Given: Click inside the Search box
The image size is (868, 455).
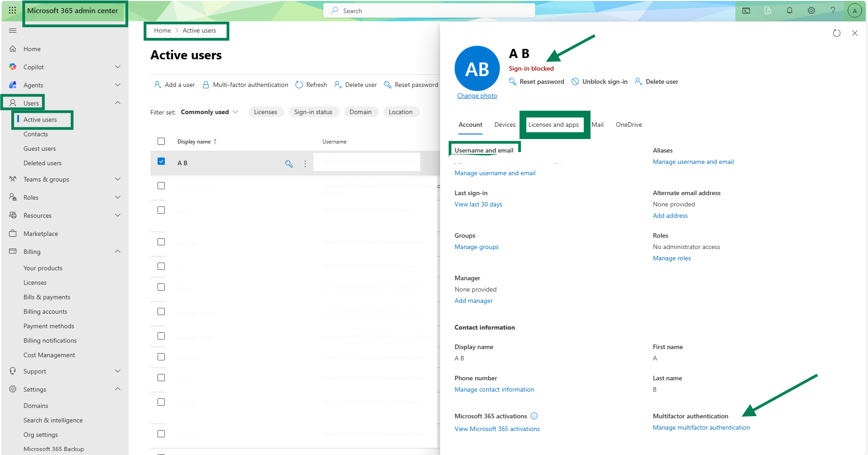Looking at the screenshot, I should click(429, 10).
